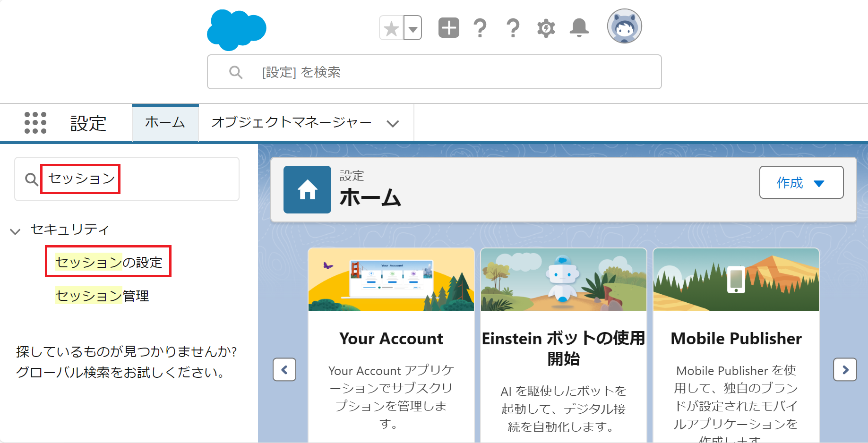The width and height of the screenshot is (868, 443).
Task: Open セッションの設定 in the sidebar
Action: point(109,262)
